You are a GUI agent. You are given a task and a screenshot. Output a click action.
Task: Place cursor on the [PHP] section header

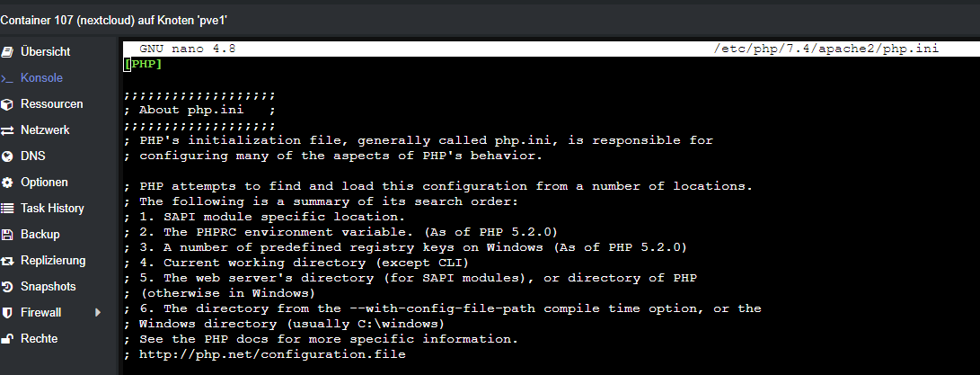[x=143, y=64]
